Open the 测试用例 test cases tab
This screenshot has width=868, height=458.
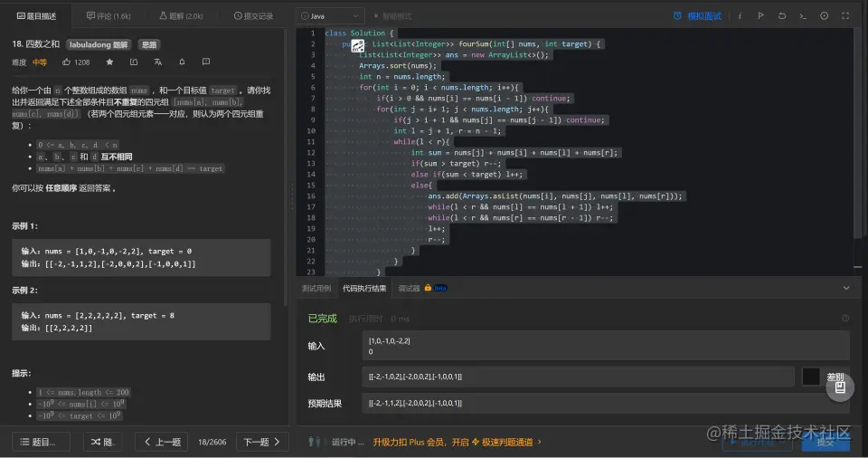[x=316, y=289]
